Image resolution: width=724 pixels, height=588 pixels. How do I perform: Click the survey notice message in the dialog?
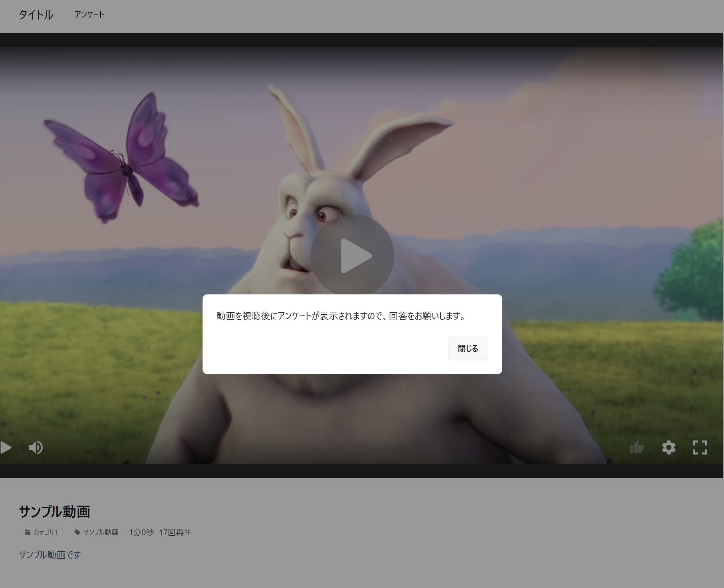point(342,316)
